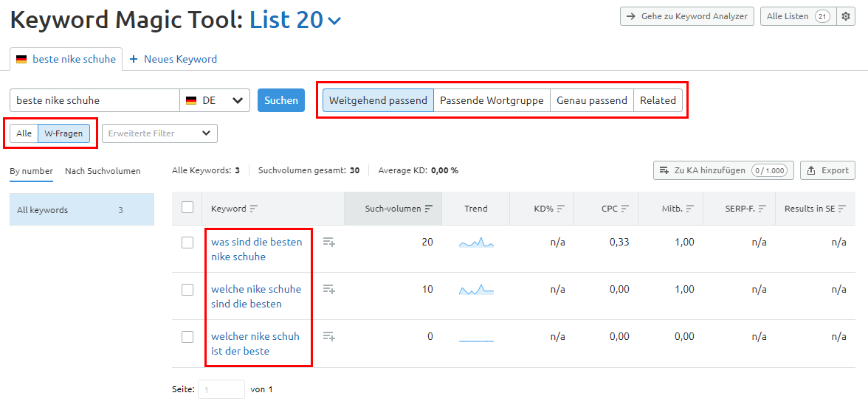The image size is (868, 404).
Task: Click add-to-list icon for 'was sind die besten nike schuhe'
Action: (x=329, y=242)
